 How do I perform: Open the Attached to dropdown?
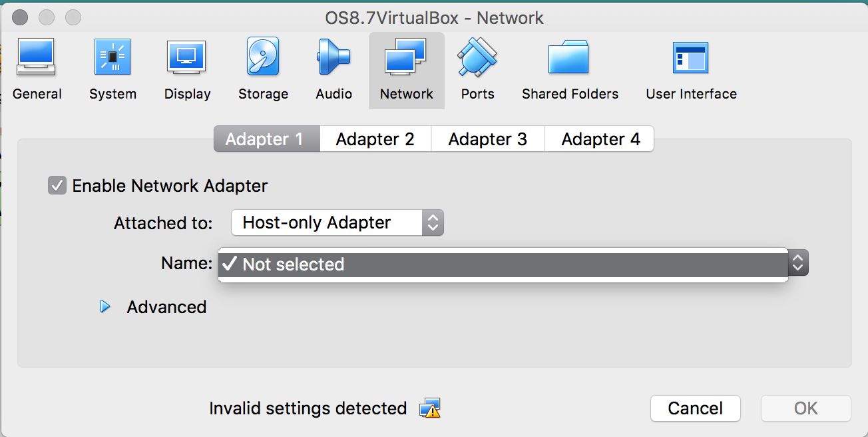[337, 222]
